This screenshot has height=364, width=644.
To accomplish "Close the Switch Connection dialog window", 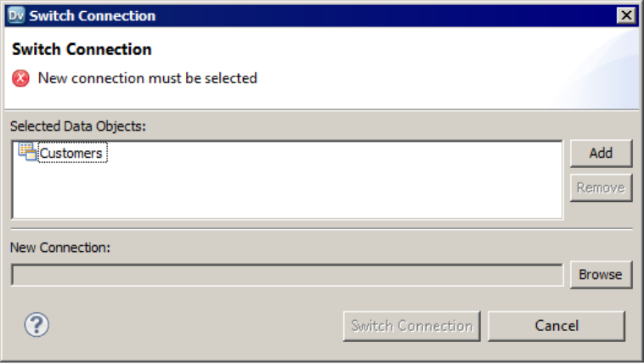I will tap(626, 15).
